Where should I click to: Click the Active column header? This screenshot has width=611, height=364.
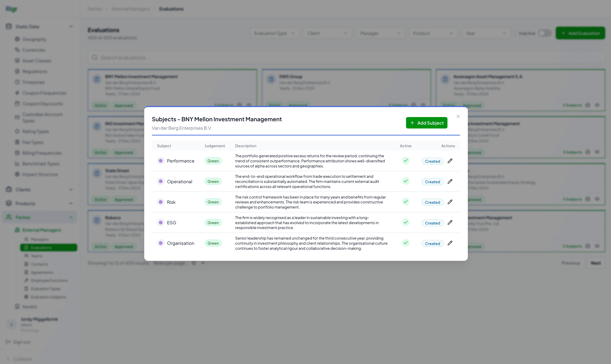406,146
